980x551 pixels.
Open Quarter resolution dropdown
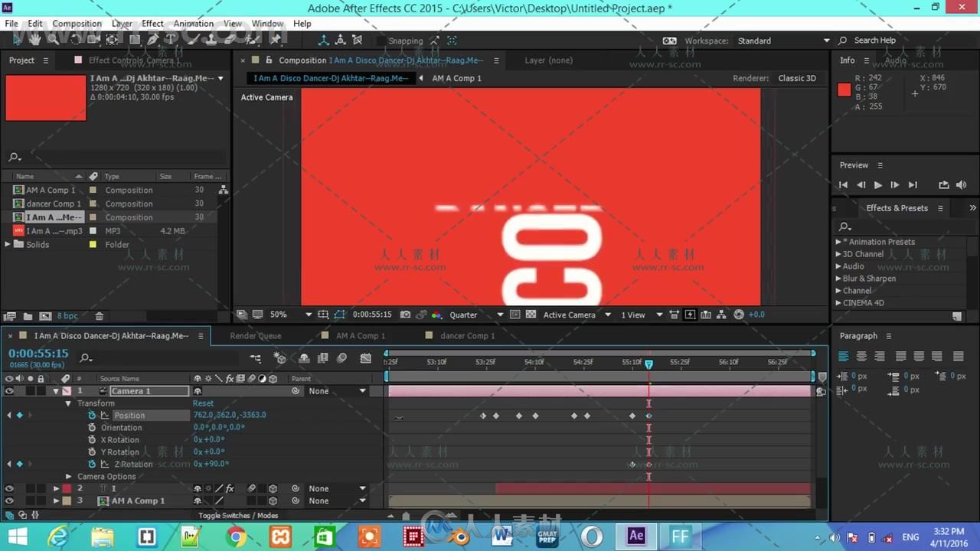475,315
